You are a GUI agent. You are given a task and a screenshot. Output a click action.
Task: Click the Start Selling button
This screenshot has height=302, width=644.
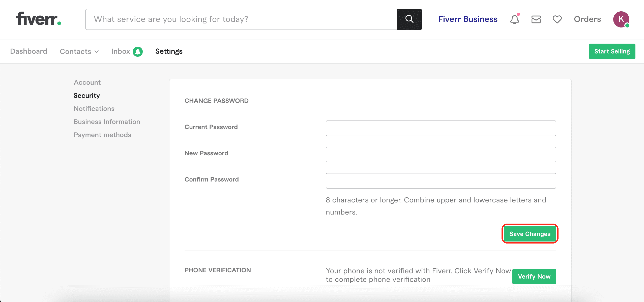point(612,51)
